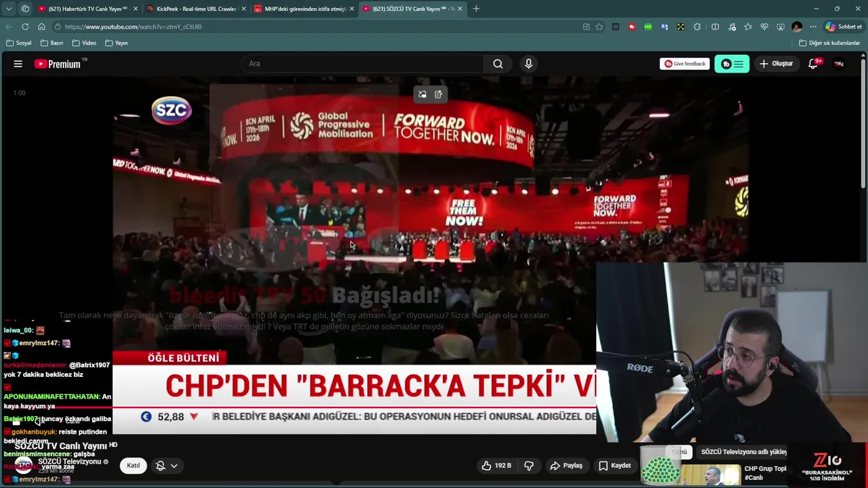Reload the page
This screenshot has height=488, width=868.
(25, 26)
